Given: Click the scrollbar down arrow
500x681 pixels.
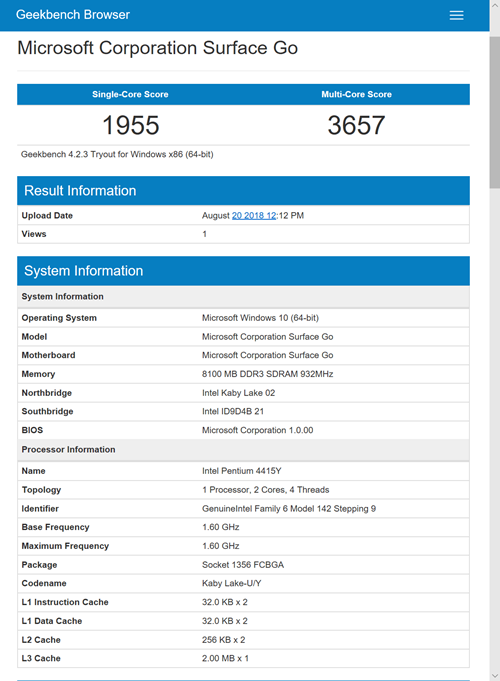Looking at the screenshot, I should click(494, 675).
